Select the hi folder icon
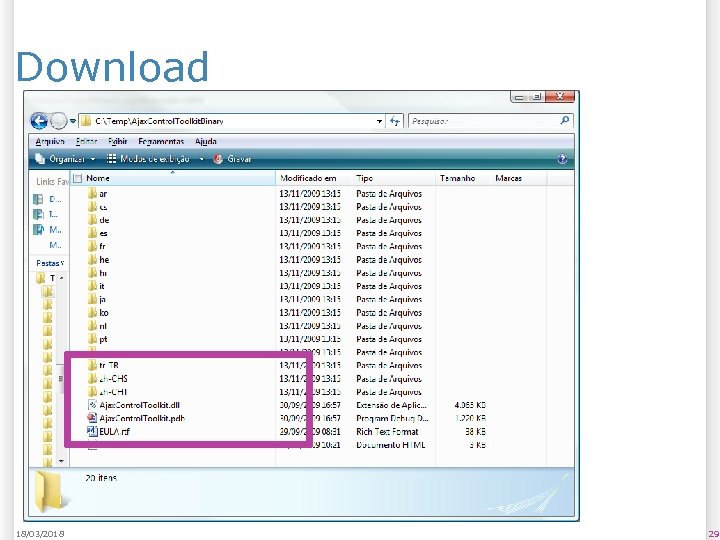The image size is (720, 540). pyautogui.click(x=92, y=273)
